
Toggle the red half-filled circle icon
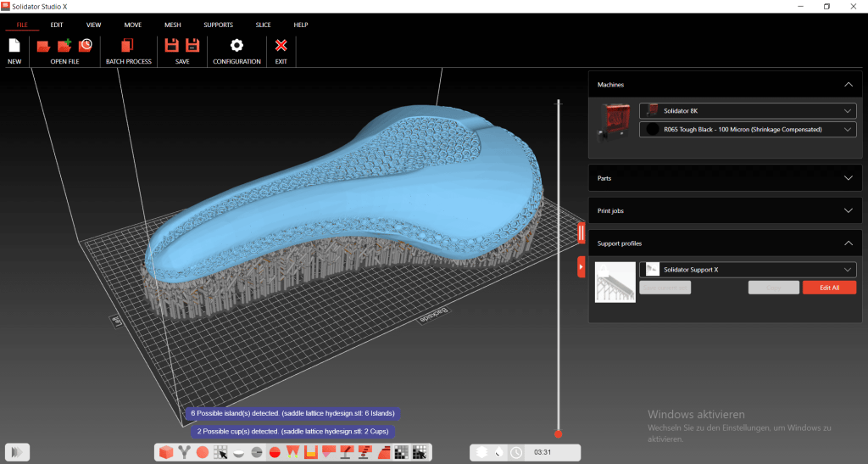(x=275, y=452)
